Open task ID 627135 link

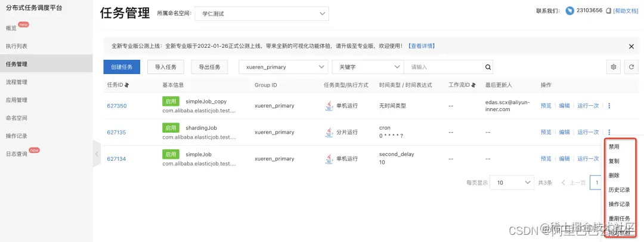pyautogui.click(x=117, y=132)
